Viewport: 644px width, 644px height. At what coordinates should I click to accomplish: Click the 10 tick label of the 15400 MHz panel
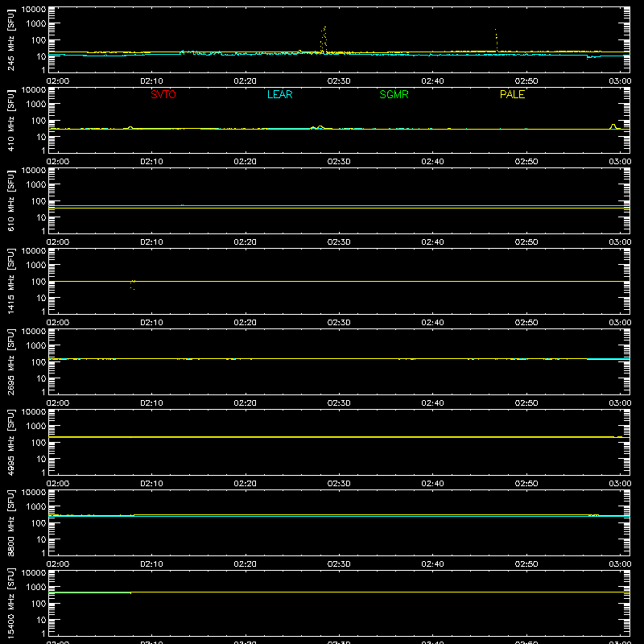(x=41, y=620)
